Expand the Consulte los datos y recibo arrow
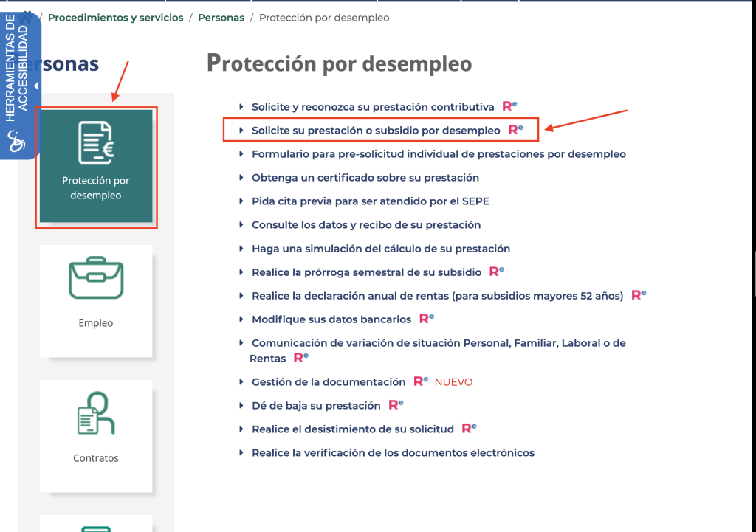The width and height of the screenshot is (756, 532). [x=241, y=225]
